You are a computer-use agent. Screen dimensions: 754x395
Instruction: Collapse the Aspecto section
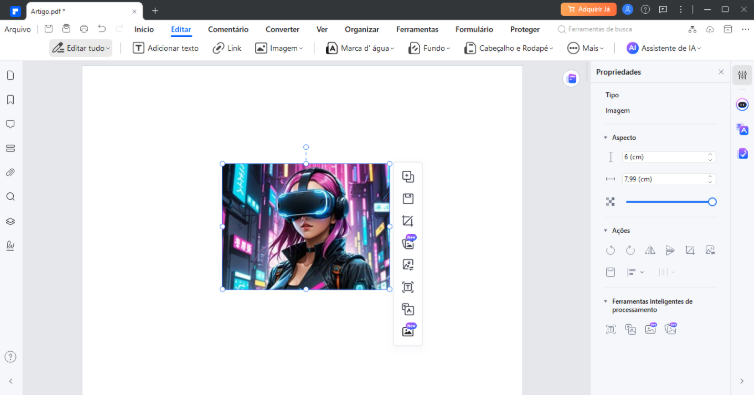tap(605, 138)
